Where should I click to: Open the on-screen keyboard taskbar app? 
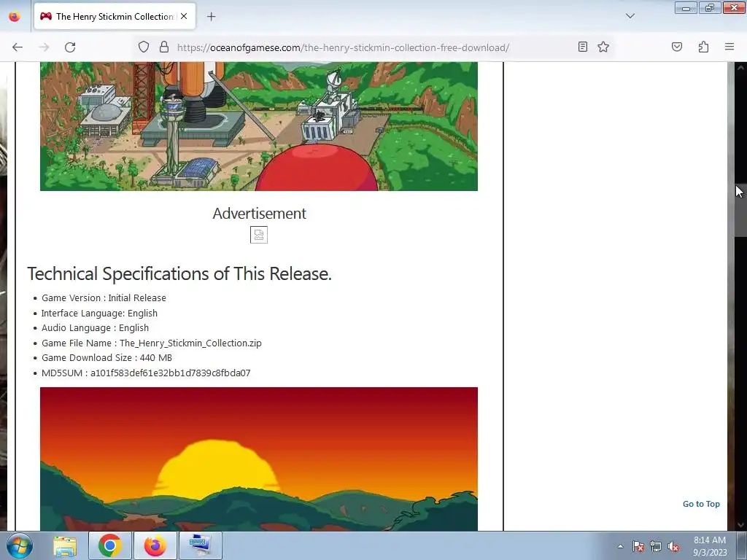point(201,545)
